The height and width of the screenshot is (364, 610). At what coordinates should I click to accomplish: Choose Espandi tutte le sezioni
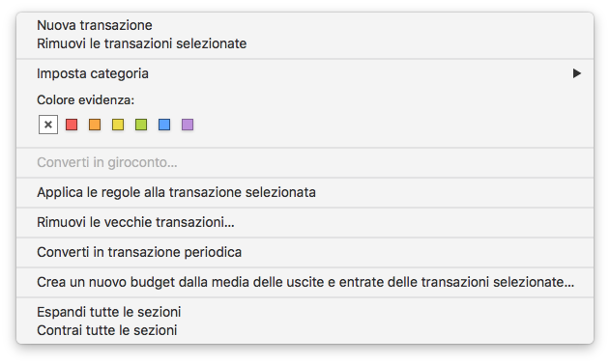305,312
